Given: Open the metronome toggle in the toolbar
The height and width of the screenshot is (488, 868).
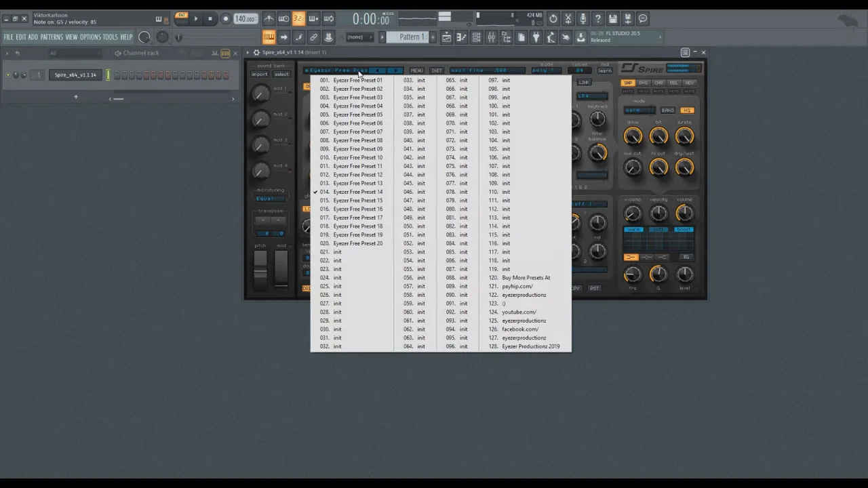Looking at the screenshot, I should point(269,19).
